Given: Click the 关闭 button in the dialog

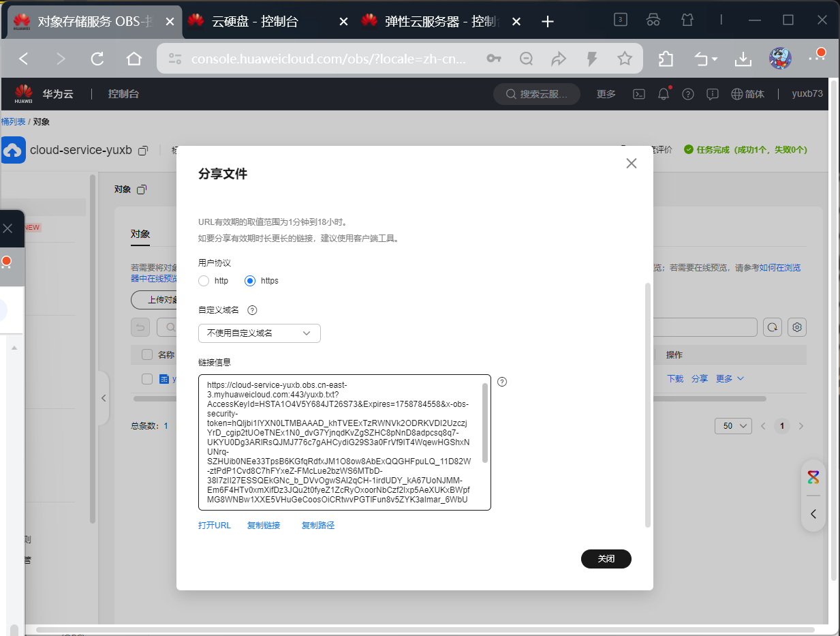Looking at the screenshot, I should click(x=606, y=559).
